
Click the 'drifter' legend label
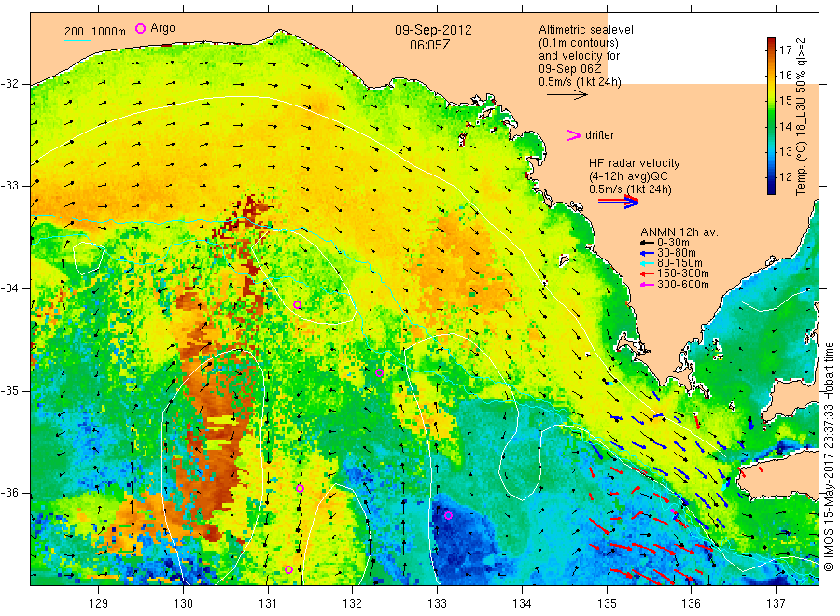pos(599,135)
